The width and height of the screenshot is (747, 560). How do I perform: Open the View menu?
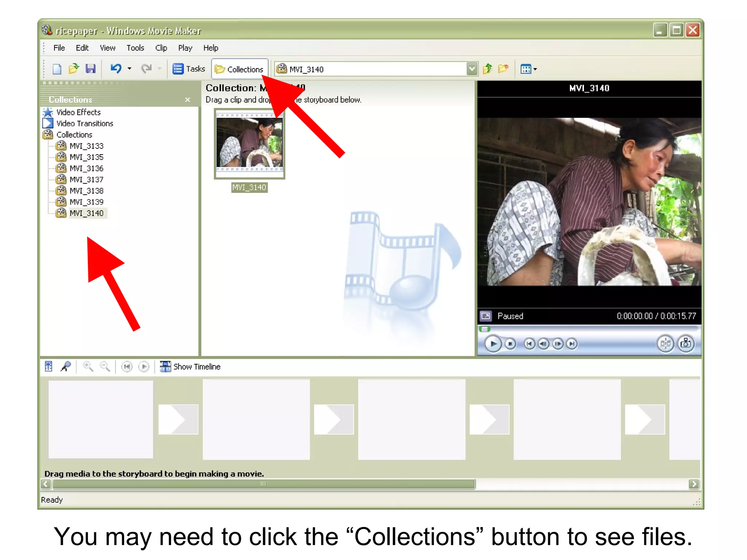(108, 48)
